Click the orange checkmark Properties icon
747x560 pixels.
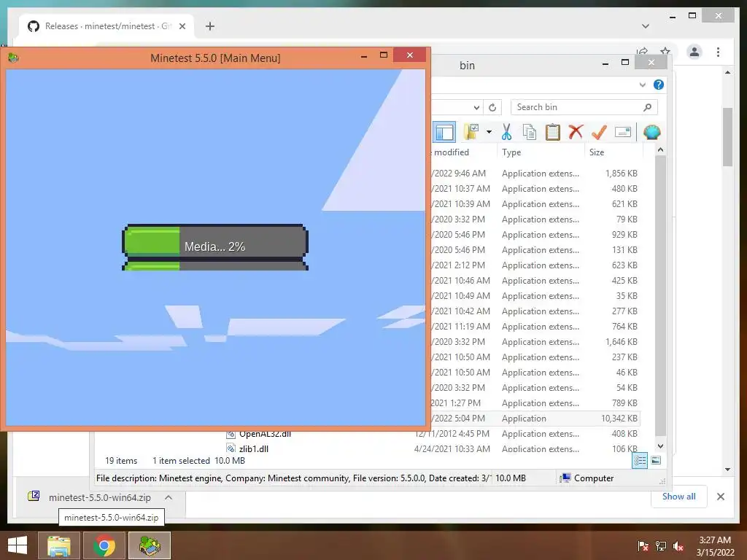click(599, 132)
